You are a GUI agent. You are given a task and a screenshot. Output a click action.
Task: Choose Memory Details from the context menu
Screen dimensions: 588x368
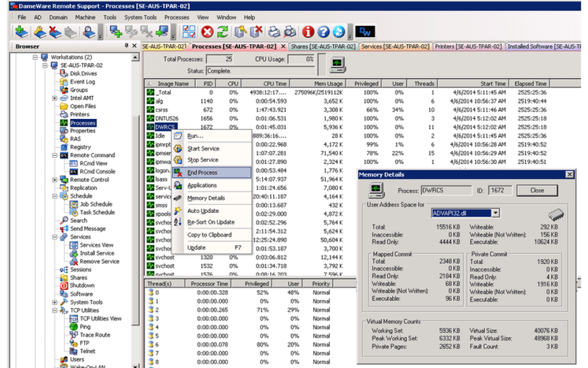pyautogui.click(x=212, y=198)
